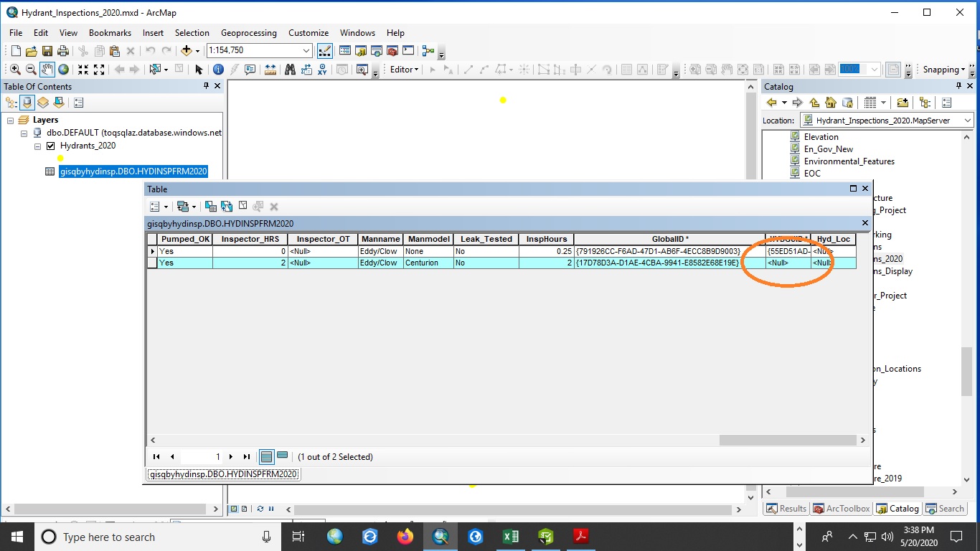
Task: Select the Identify tool in the toolbar
Action: [218, 70]
